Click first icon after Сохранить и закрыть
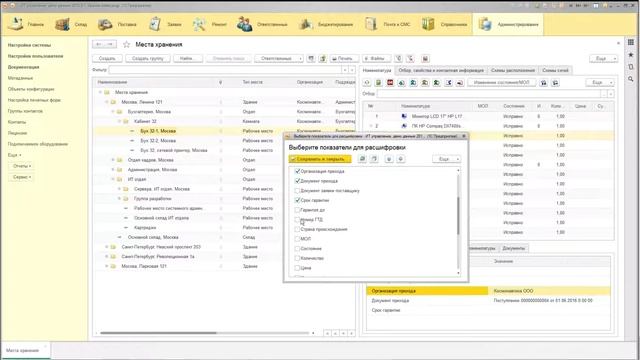Image resolution: width=640 pixels, height=360 pixels. pyautogui.click(x=362, y=159)
